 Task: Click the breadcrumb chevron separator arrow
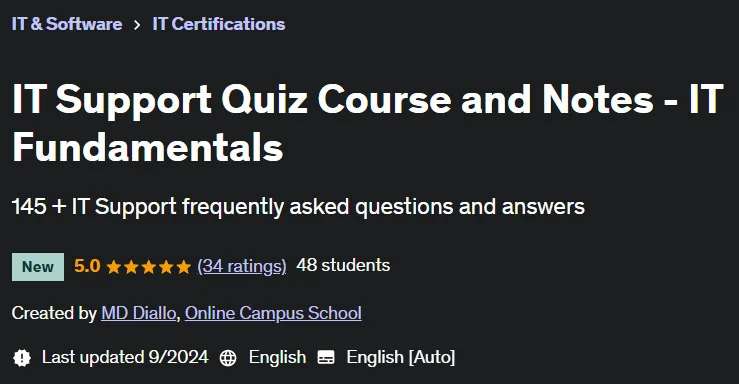point(137,25)
